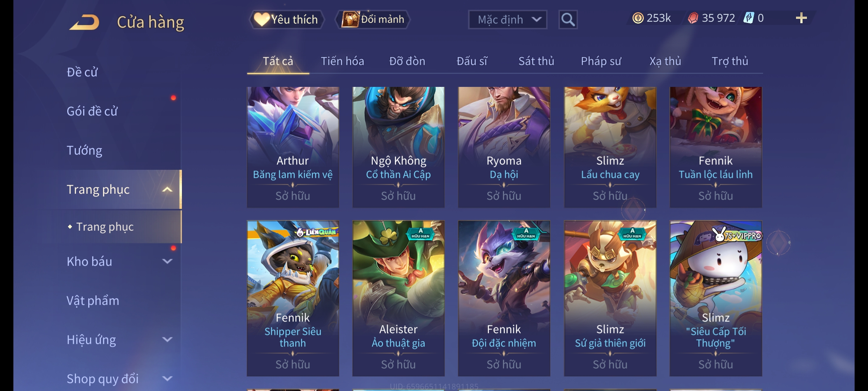This screenshot has height=391, width=868.
Task: Select the Tiến hóa tab
Action: click(342, 61)
